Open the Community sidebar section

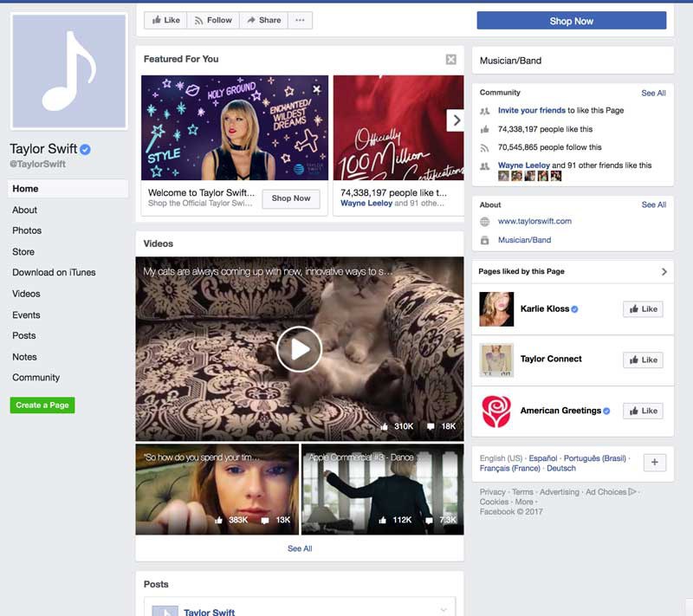(x=36, y=378)
